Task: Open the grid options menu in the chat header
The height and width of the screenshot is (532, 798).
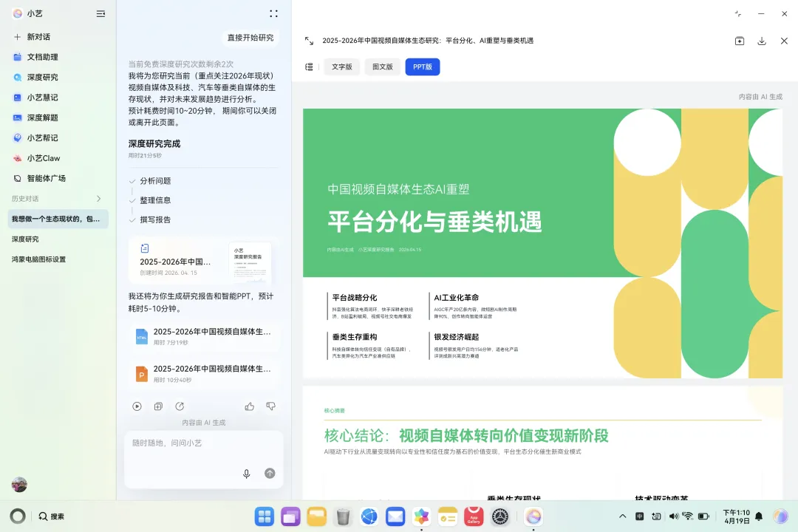Action: pos(273,13)
